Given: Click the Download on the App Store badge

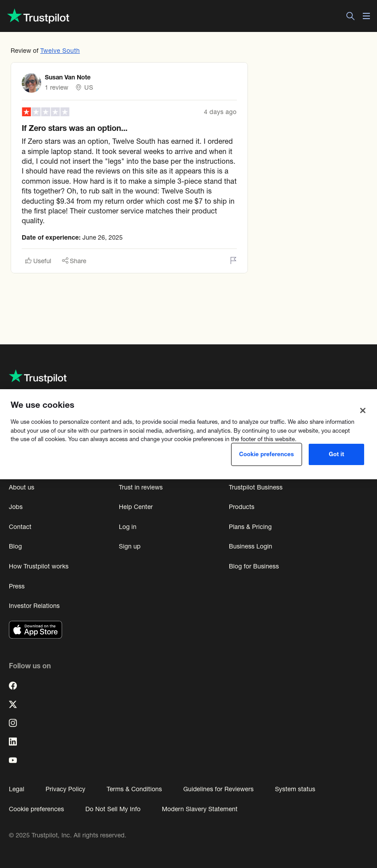Looking at the screenshot, I should 35,630.
